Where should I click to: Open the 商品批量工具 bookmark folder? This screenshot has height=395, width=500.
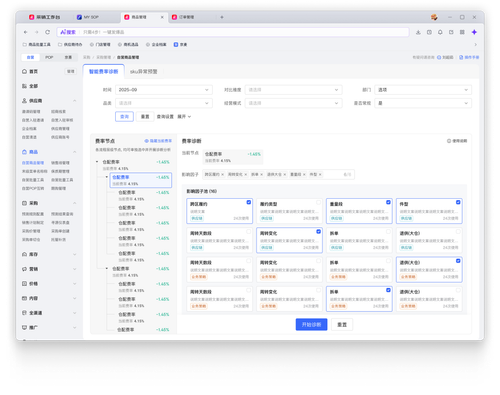(37, 44)
